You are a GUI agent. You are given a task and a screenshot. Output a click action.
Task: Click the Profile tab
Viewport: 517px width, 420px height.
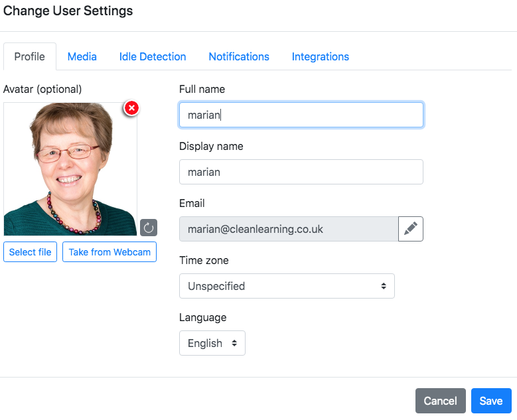(x=30, y=56)
